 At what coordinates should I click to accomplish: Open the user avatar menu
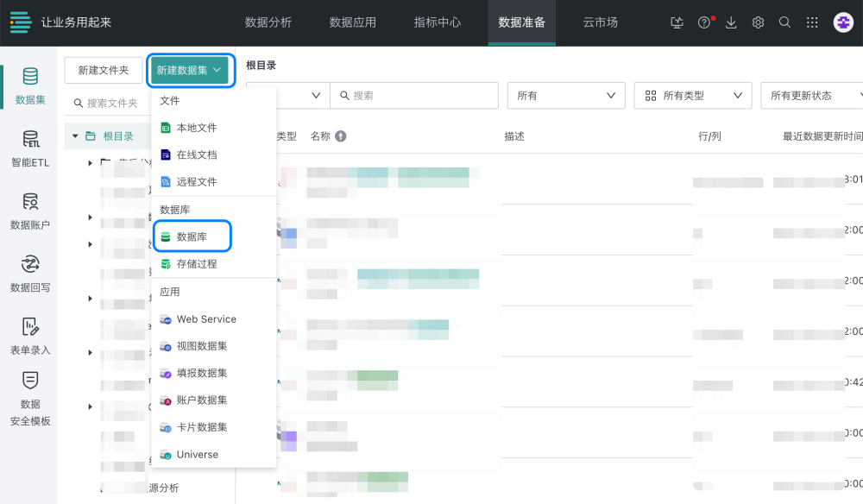(x=843, y=22)
